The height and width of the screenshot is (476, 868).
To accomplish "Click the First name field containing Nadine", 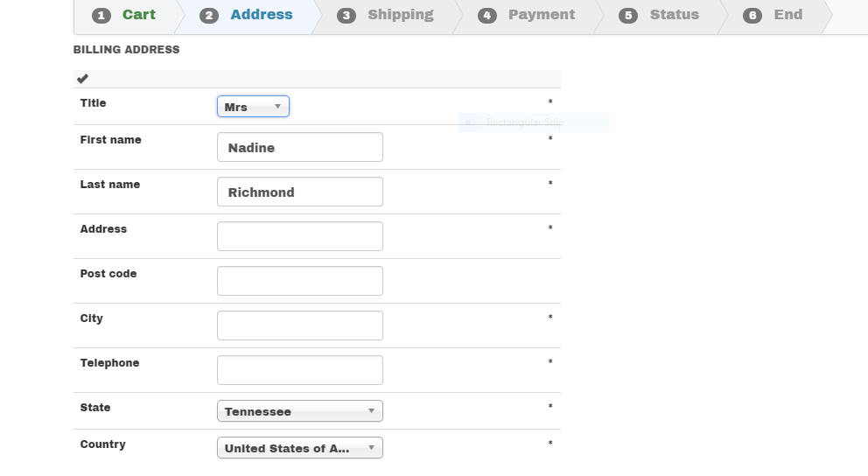I will (299, 147).
